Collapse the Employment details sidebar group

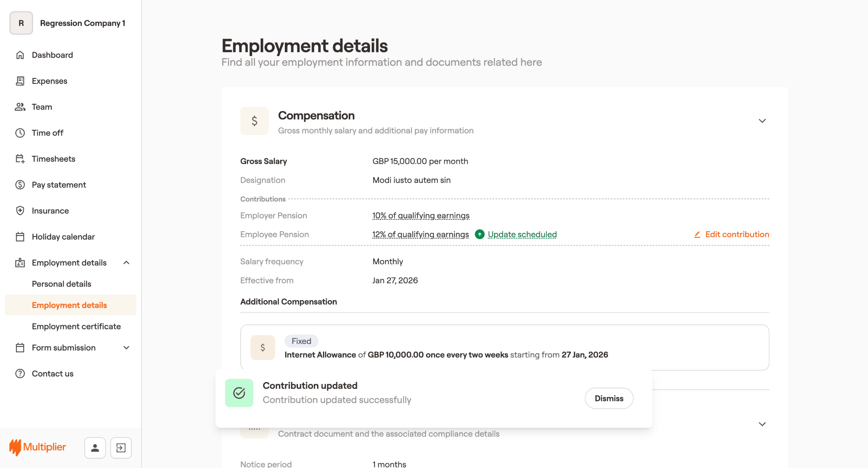click(x=126, y=263)
